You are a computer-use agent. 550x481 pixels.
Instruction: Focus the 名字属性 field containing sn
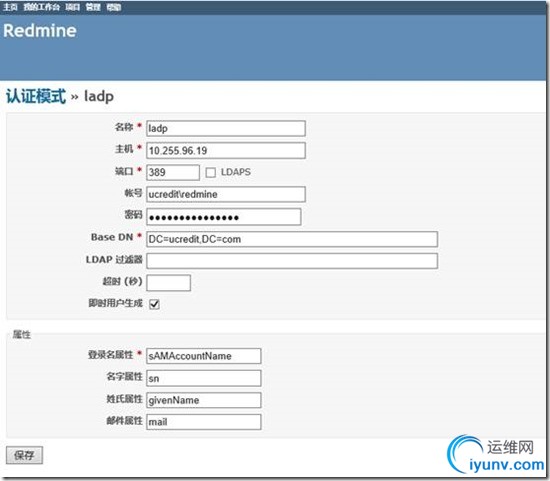click(x=203, y=378)
